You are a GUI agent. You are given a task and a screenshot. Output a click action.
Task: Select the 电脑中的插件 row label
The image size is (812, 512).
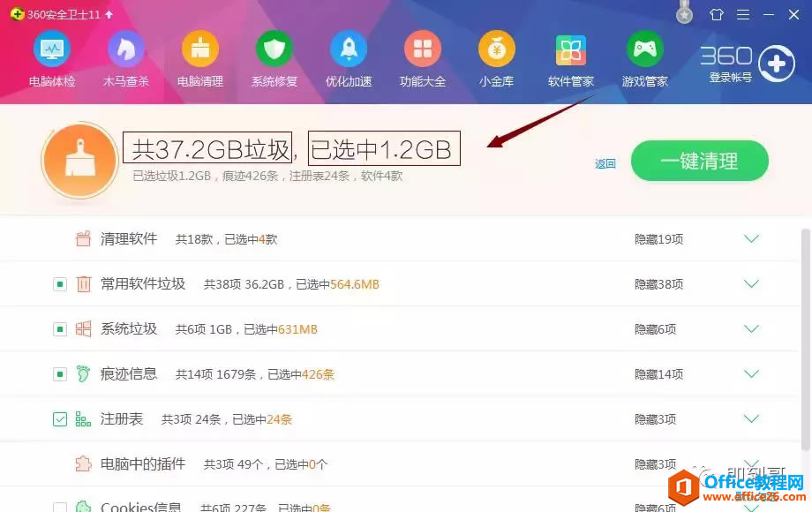pos(143,463)
